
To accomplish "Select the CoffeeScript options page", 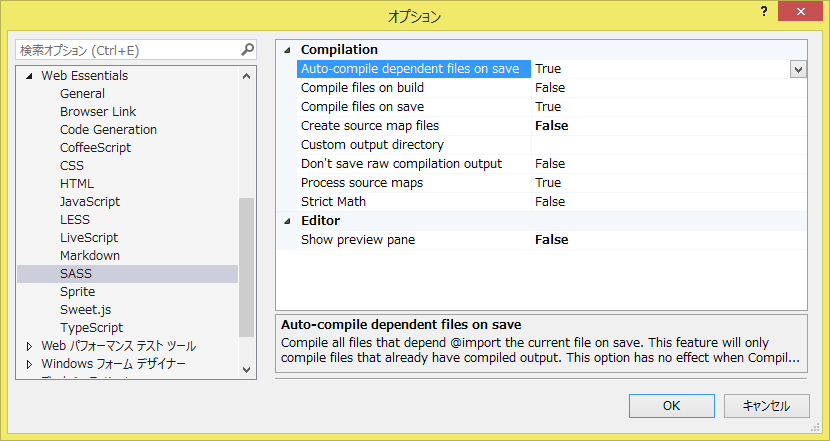I will (95, 148).
